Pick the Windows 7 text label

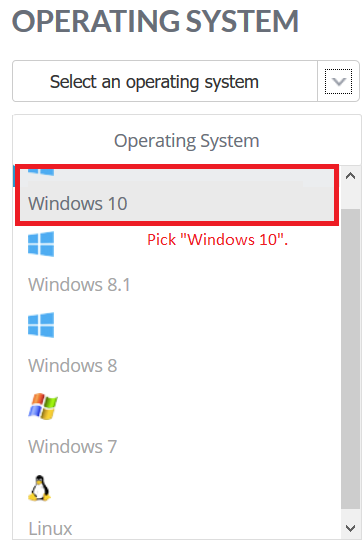click(x=73, y=446)
